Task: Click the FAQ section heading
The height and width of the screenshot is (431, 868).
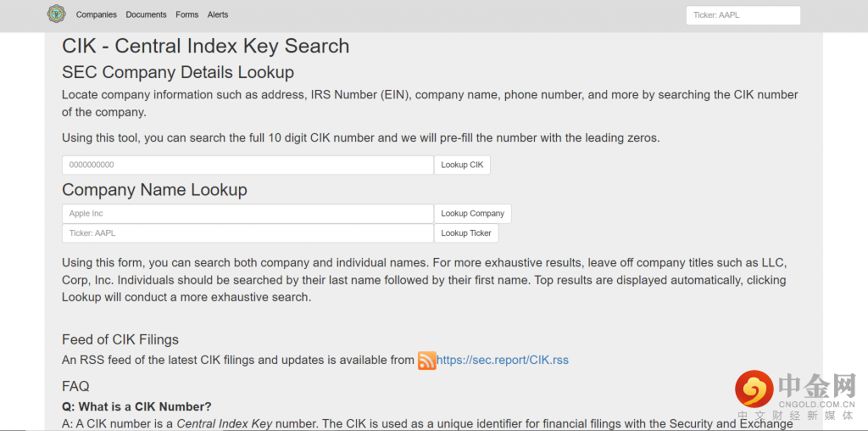Action: coord(75,386)
